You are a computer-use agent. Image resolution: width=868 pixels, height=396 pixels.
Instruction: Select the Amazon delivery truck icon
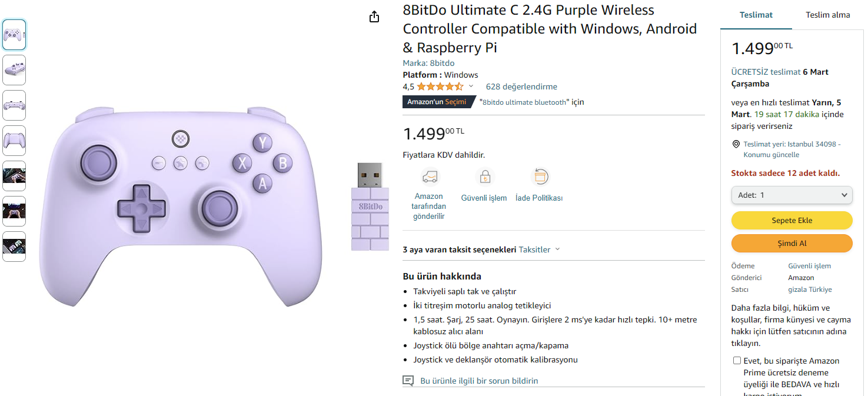(429, 177)
